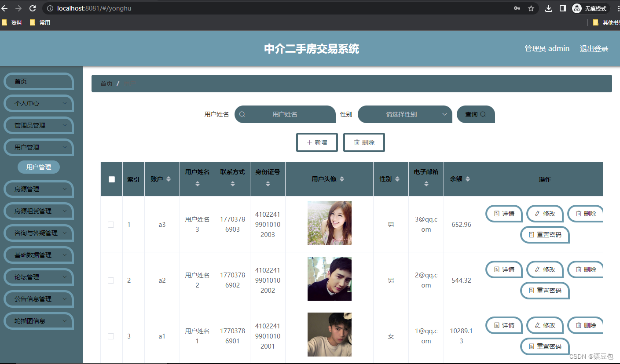Click the 查询 search button

click(x=476, y=114)
